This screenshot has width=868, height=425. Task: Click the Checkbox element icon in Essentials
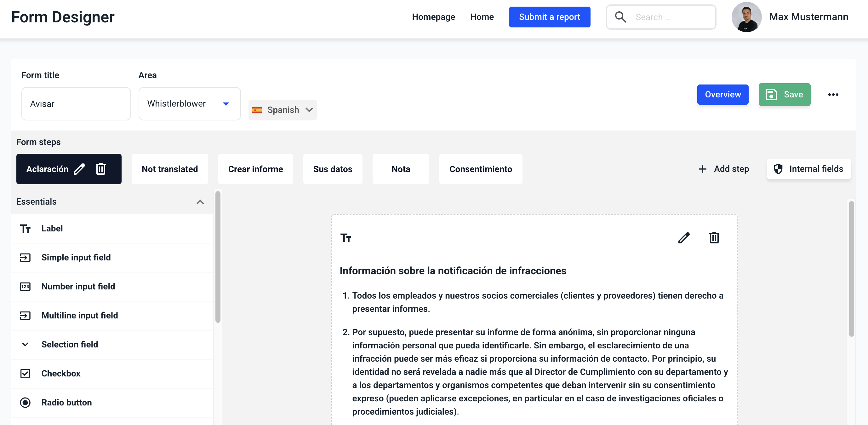[x=25, y=373]
